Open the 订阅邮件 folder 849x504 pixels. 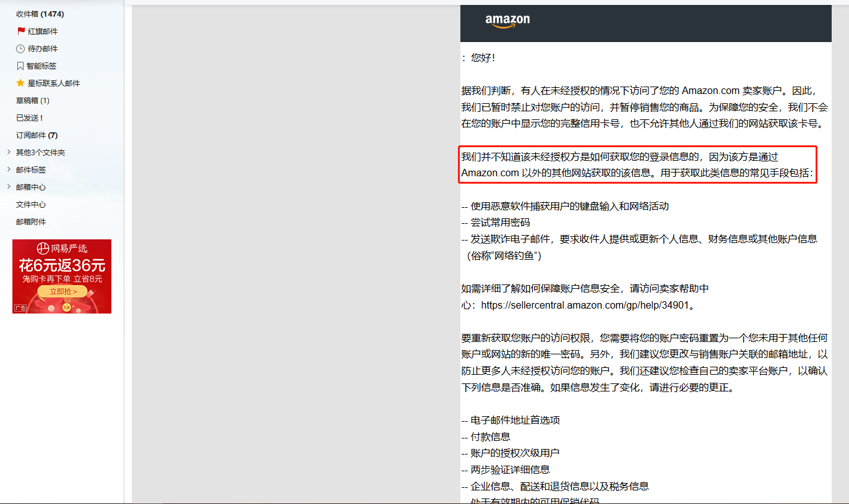tap(37, 135)
